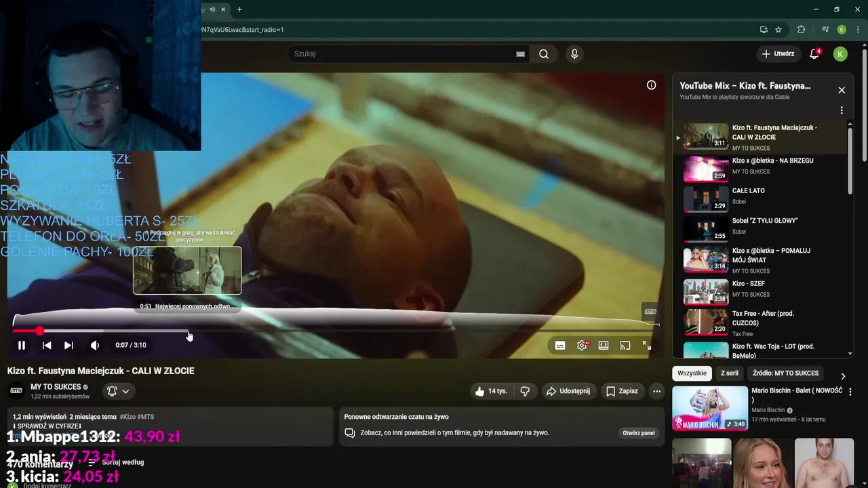
Task: Select the Wszystkie filter chip
Action: [x=692, y=373]
